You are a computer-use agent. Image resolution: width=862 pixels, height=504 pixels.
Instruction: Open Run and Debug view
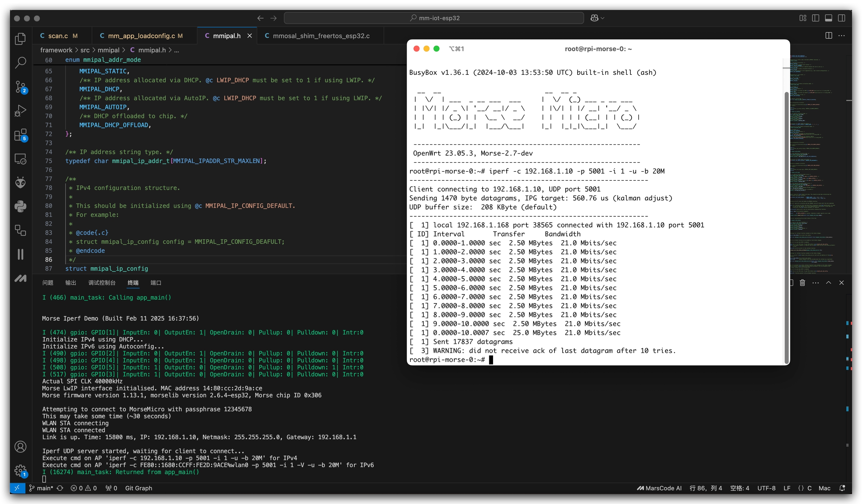click(x=20, y=111)
